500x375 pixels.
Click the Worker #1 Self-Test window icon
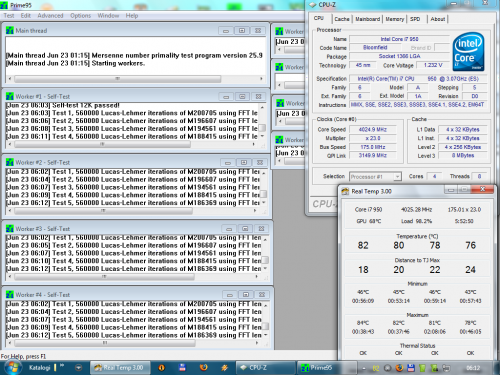pyautogui.click(x=10, y=97)
